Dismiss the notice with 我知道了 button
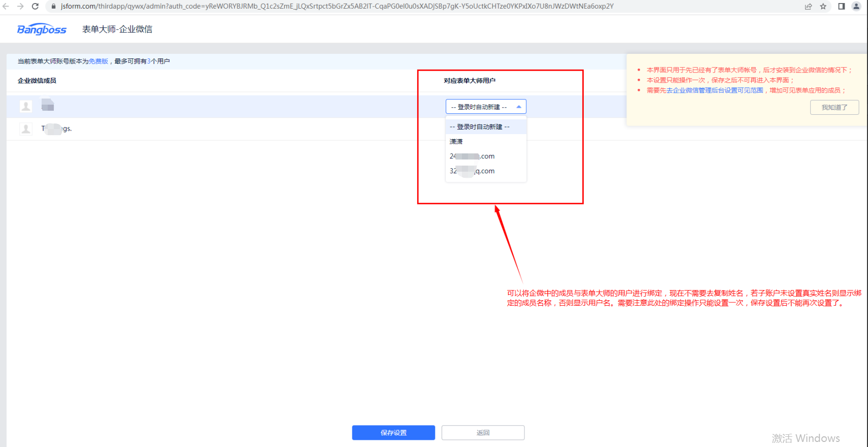This screenshot has width=868, height=447. click(x=834, y=108)
